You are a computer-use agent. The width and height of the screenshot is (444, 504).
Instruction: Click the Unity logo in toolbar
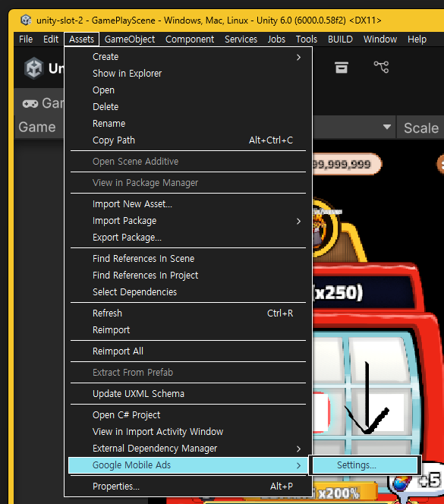pyautogui.click(x=33, y=68)
